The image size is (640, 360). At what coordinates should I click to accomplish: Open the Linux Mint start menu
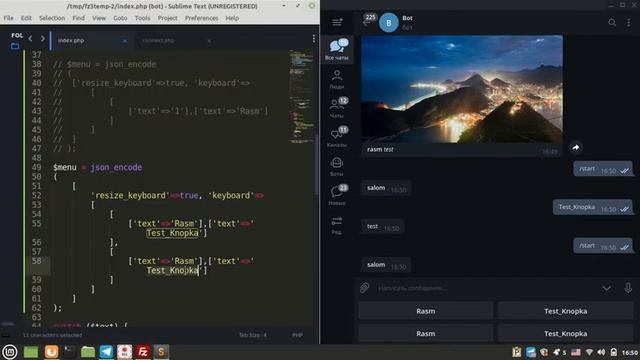[x=10, y=351]
